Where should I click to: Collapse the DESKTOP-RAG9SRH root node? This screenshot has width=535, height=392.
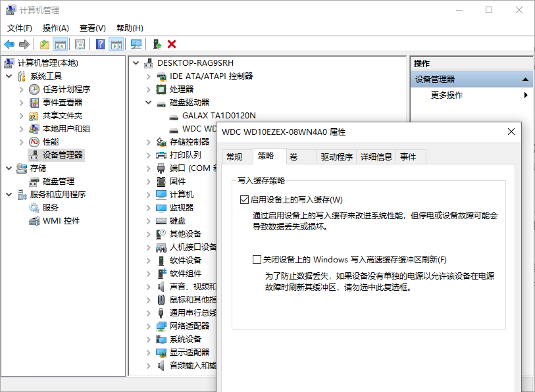[x=136, y=63]
